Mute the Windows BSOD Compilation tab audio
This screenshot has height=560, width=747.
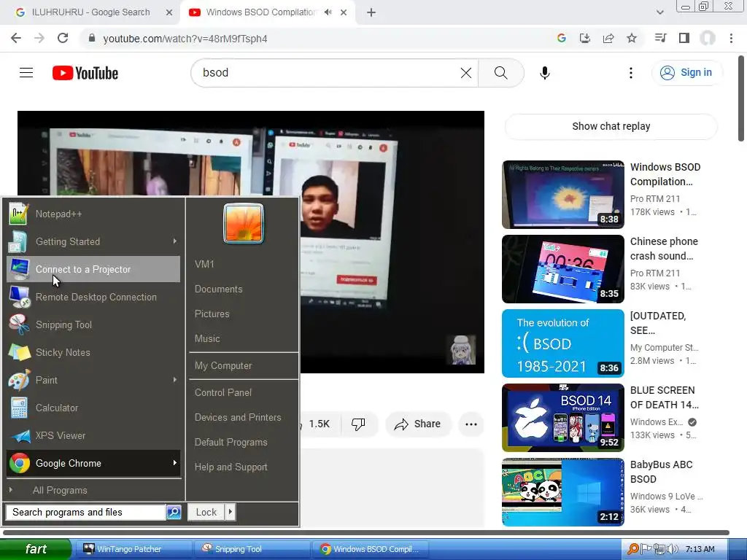(328, 12)
